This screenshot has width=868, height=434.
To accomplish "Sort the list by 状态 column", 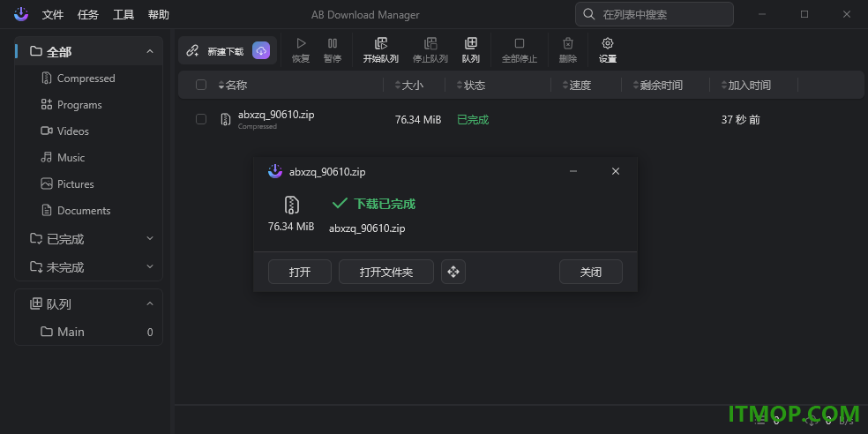I will click(470, 86).
